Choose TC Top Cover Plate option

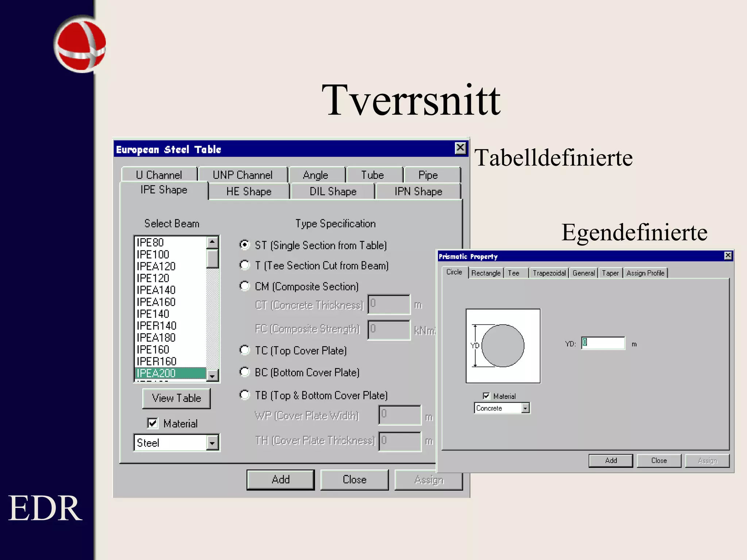click(244, 350)
